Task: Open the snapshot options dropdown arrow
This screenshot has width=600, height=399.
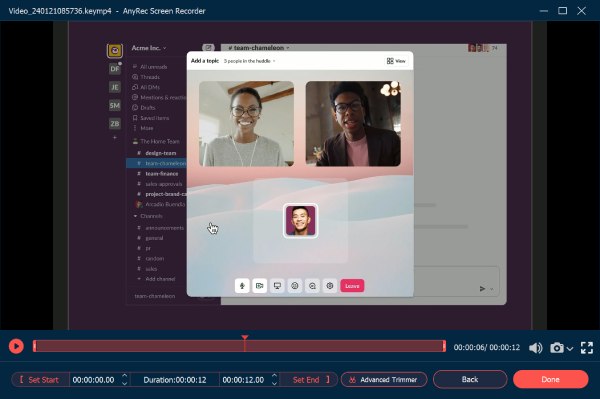Action: pos(569,349)
